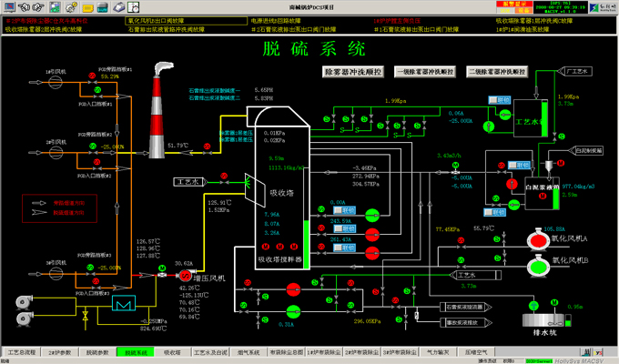The image size is (619, 364).
Task: Open the 压缩空气 tab
Action: click(x=476, y=352)
